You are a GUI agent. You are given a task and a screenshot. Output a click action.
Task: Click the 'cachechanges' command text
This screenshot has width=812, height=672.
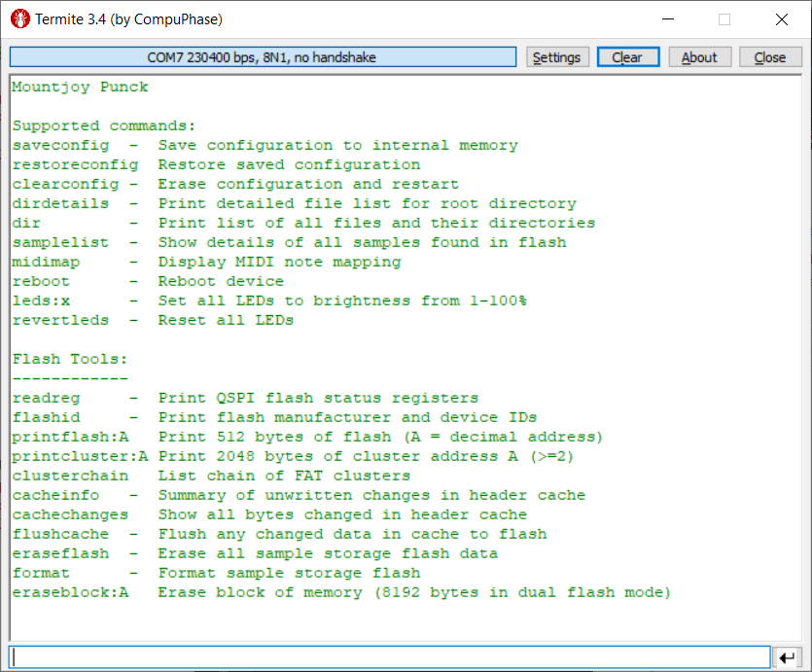click(x=70, y=514)
